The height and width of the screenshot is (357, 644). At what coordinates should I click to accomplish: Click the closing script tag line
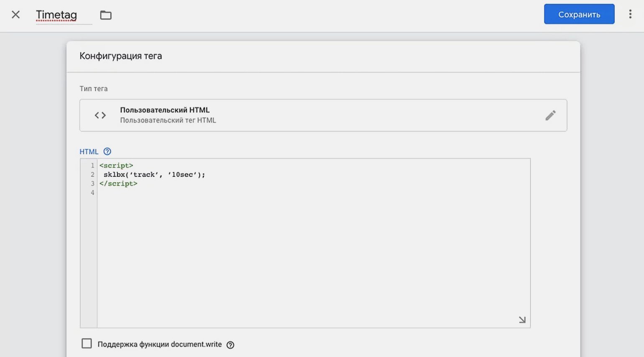click(118, 184)
